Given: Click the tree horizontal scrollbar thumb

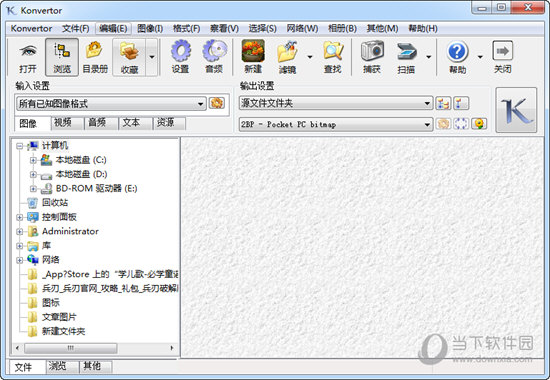Looking at the screenshot, I should click(x=71, y=348).
